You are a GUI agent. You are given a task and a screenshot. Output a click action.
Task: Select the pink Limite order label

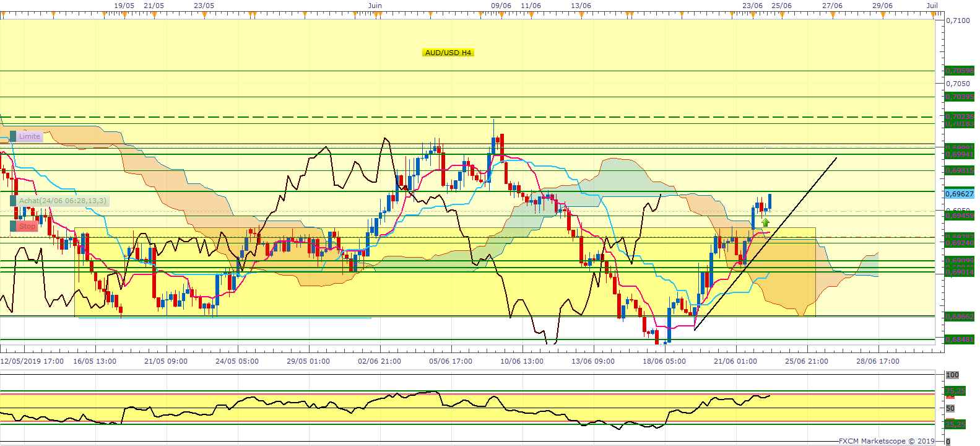(30, 136)
